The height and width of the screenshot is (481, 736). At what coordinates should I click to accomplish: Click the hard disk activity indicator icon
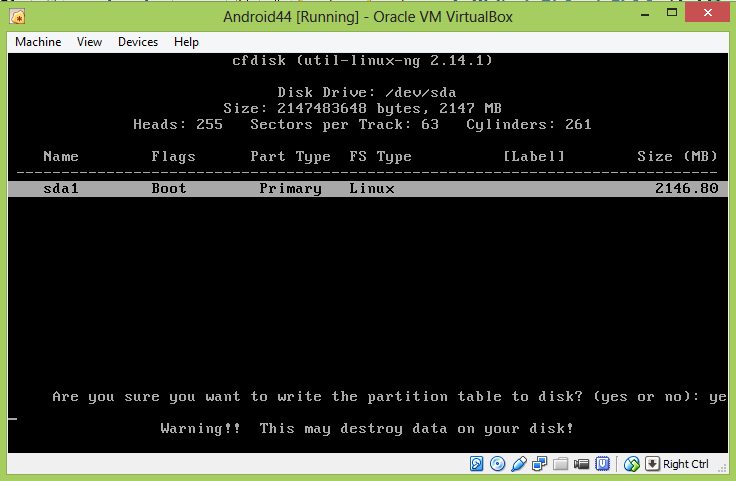pyautogui.click(x=476, y=464)
